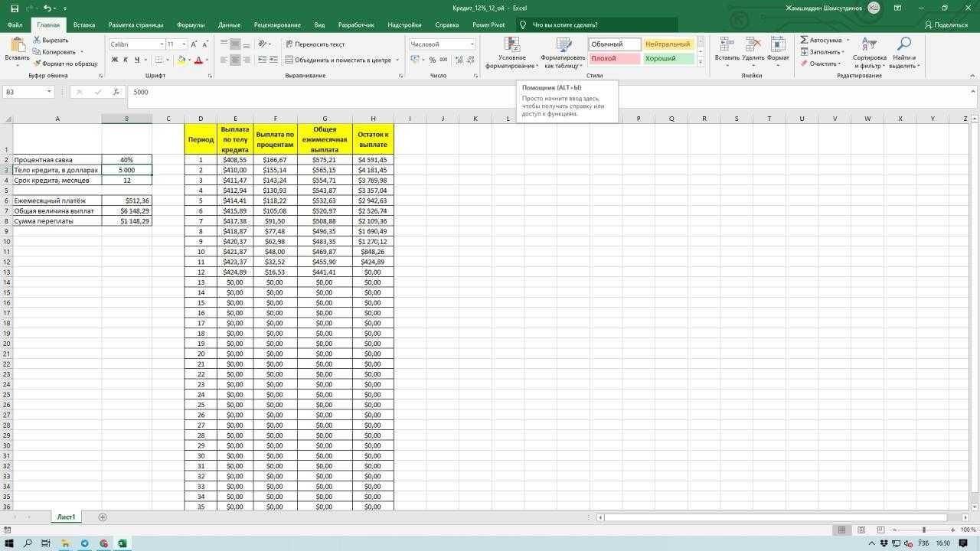
Task: Open the font color dropdown arrow
Action: tap(207, 60)
